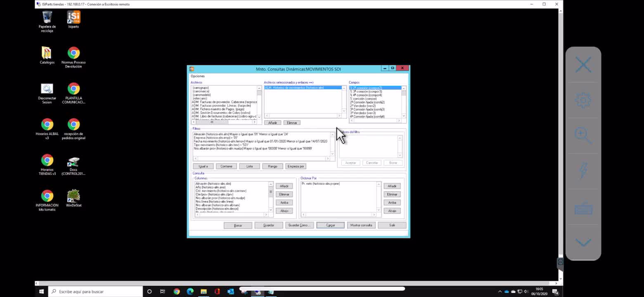Click Eliminar next to Ordenar Por list
The image size is (644, 297).
pos(392,194)
